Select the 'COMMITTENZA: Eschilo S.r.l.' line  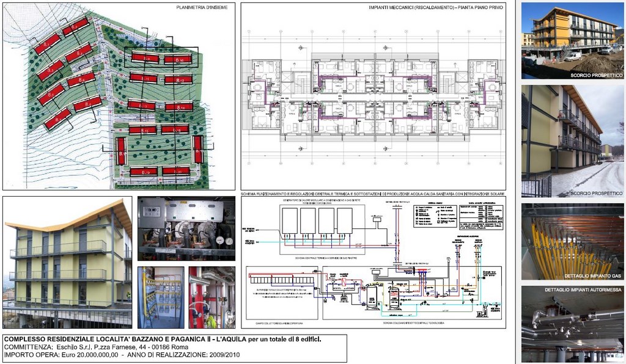pos(96,347)
